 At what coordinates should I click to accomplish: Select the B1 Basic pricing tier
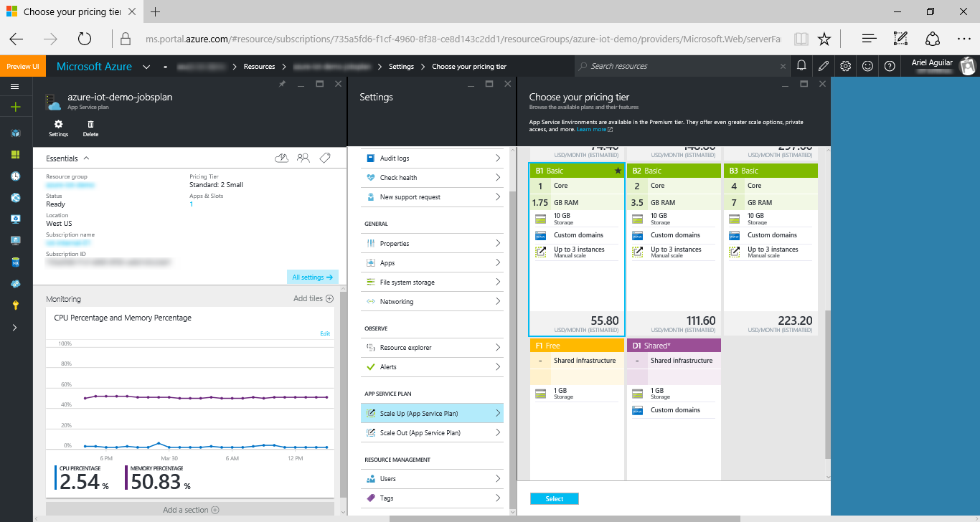[577, 250]
